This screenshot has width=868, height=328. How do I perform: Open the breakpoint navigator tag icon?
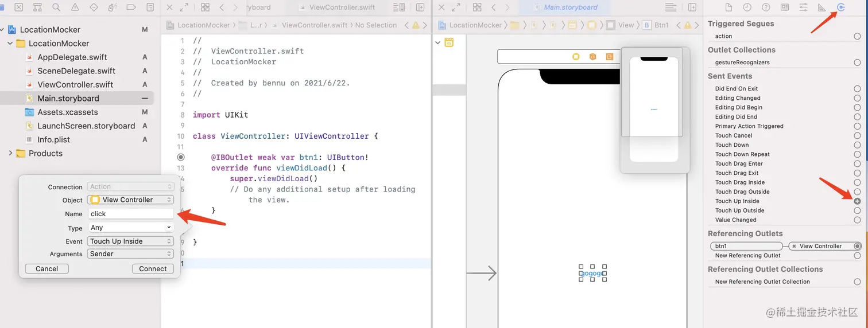(x=131, y=7)
